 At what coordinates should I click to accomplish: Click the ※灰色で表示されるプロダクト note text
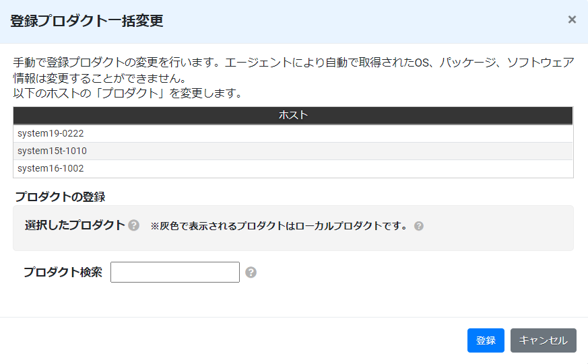click(x=279, y=226)
